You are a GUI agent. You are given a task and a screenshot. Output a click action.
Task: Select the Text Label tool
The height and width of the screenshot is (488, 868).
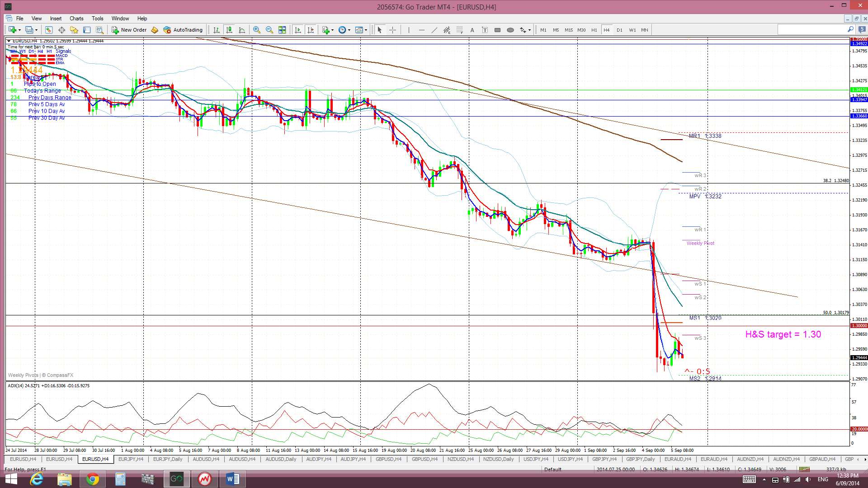[x=485, y=30]
